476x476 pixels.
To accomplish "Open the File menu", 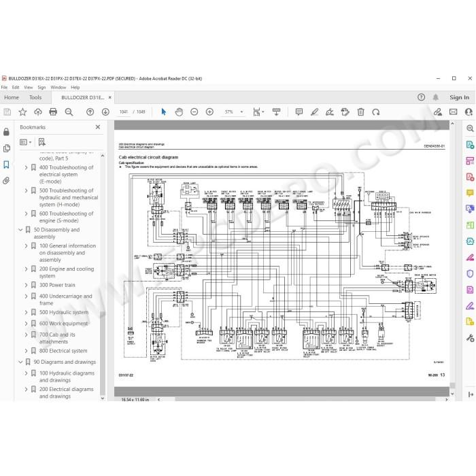I will [4, 88].
